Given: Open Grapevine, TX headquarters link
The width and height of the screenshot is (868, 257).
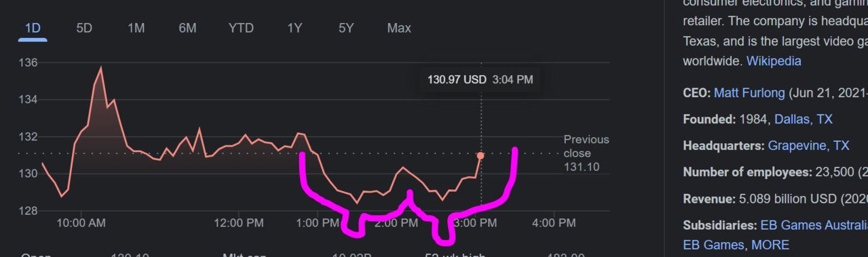Looking at the screenshot, I should tap(808, 146).
